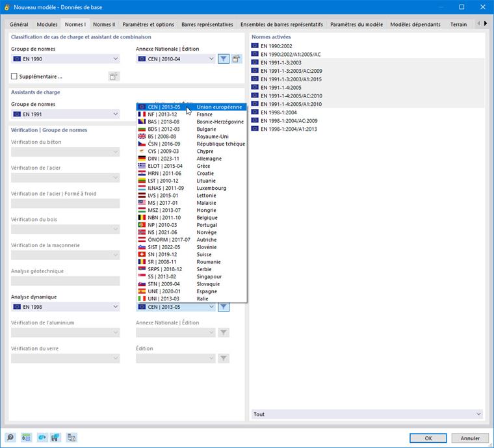The image size is (494, 448).
Task: Collapse the CEN | 2013-05 annex combo box
Action: [175, 306]
